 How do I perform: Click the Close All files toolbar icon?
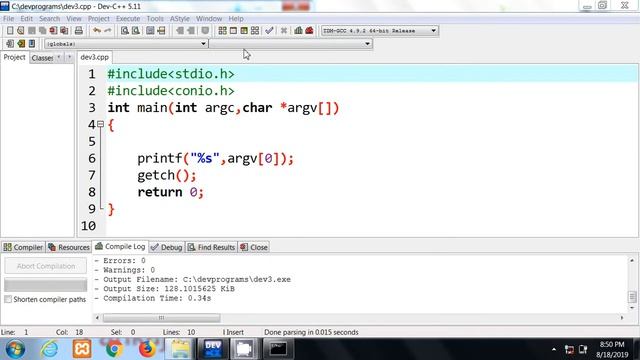(x=64, y=31)
